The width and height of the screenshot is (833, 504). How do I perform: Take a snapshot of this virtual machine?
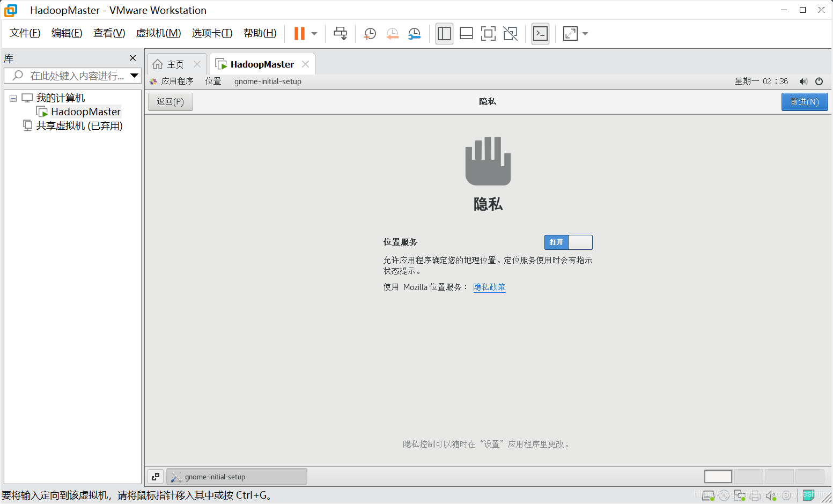click(x=370, y=34)
